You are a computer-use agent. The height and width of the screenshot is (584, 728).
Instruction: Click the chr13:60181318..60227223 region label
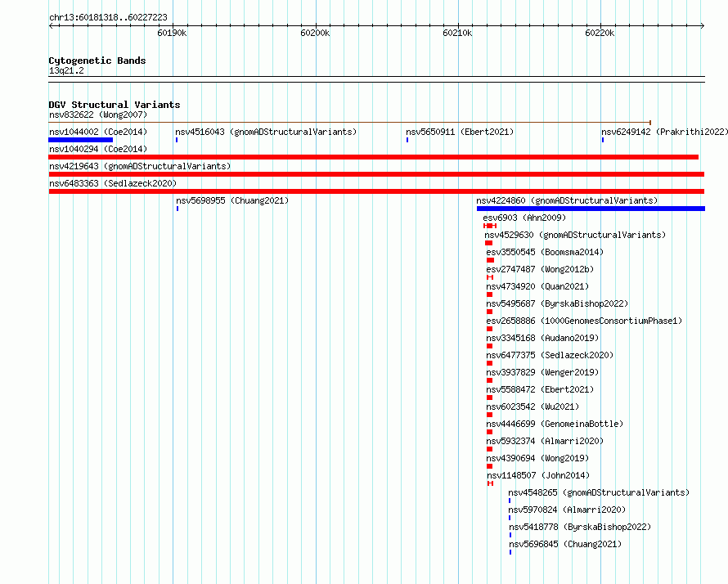(x=108, y=17)
